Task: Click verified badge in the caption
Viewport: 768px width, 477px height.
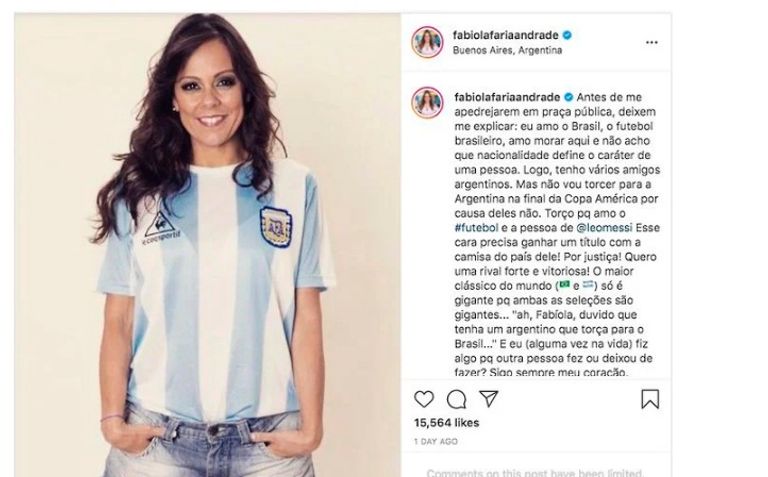Action: tap(568, 97)
